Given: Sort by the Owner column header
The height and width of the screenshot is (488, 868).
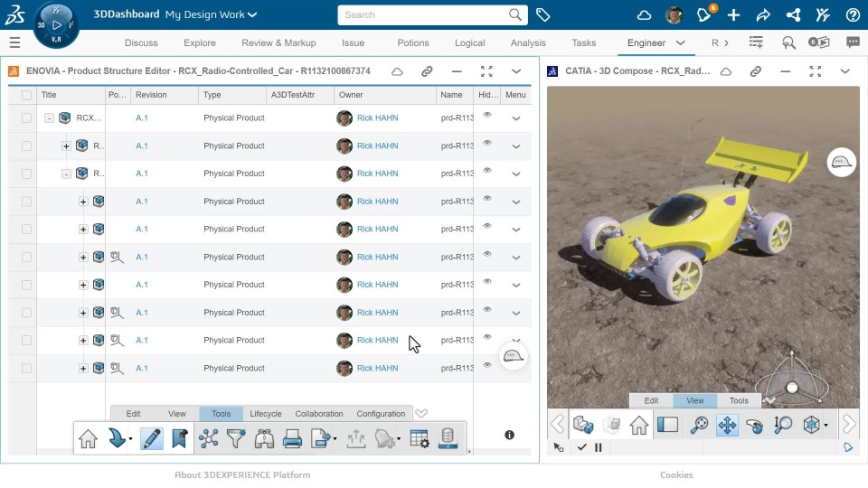Looking at the screenshot, I should click(x=351, y=95).
